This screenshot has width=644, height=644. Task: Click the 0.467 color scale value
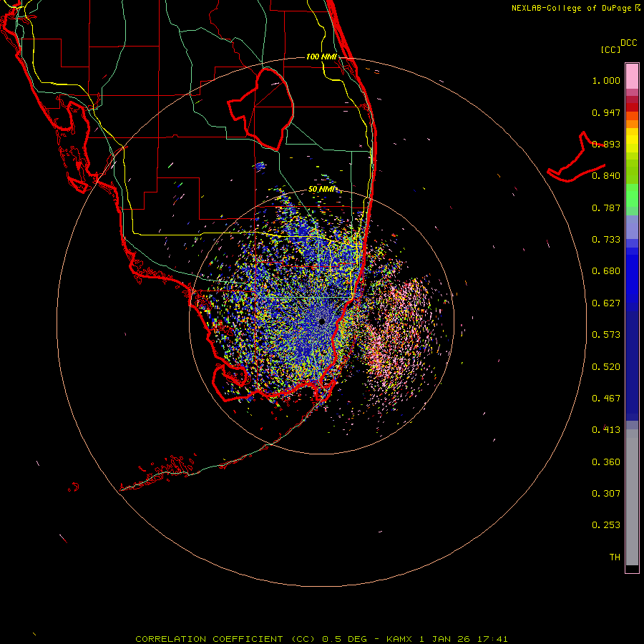[606, 399]
